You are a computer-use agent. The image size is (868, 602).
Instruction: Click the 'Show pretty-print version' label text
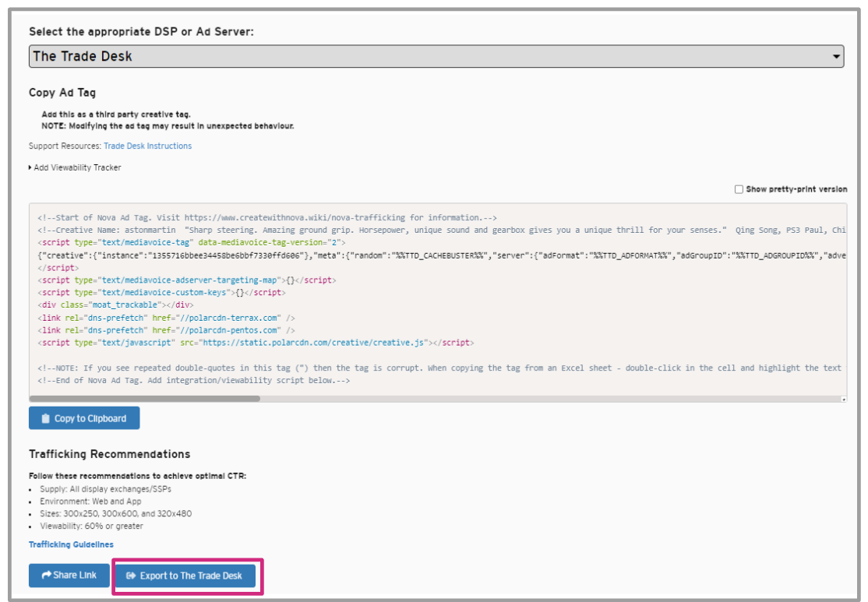[x=796, y=189]
